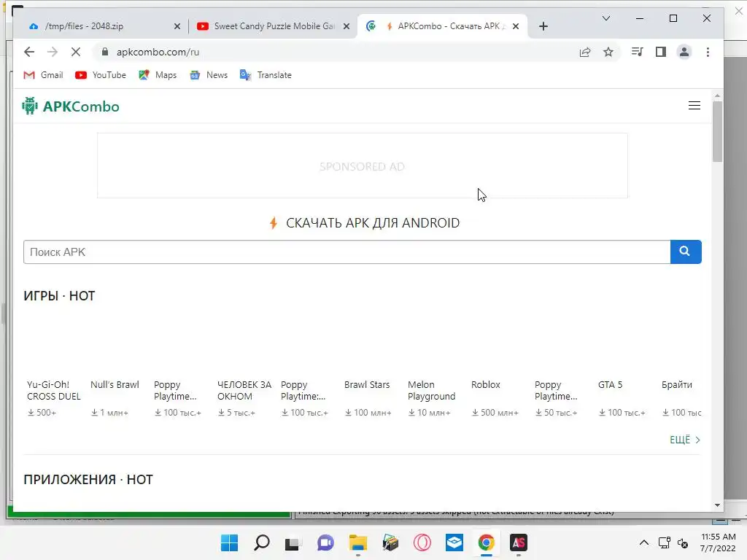The image size is (747, 560).
Task: Open the taskbar app between Explorer and Opera
Action: coord(390,542)
